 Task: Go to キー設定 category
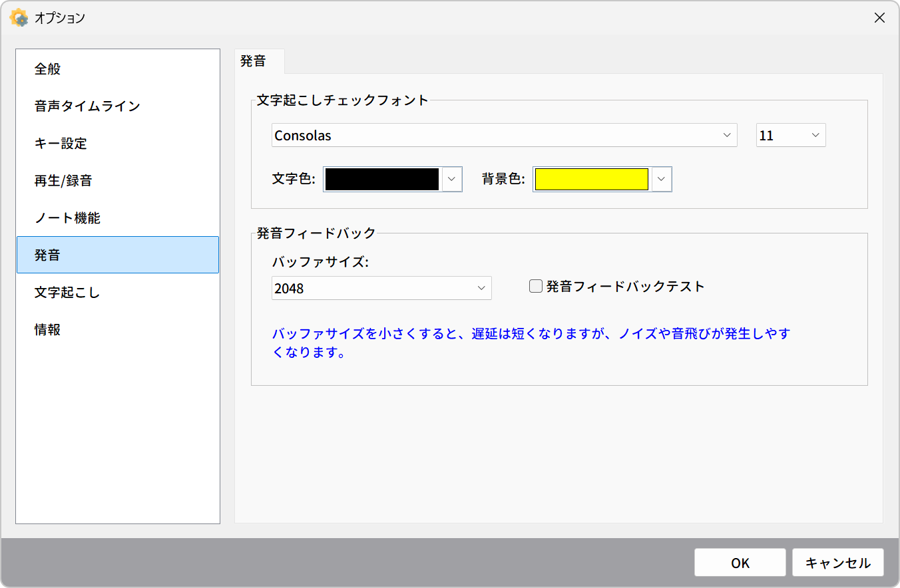click(x=118, y=144)
